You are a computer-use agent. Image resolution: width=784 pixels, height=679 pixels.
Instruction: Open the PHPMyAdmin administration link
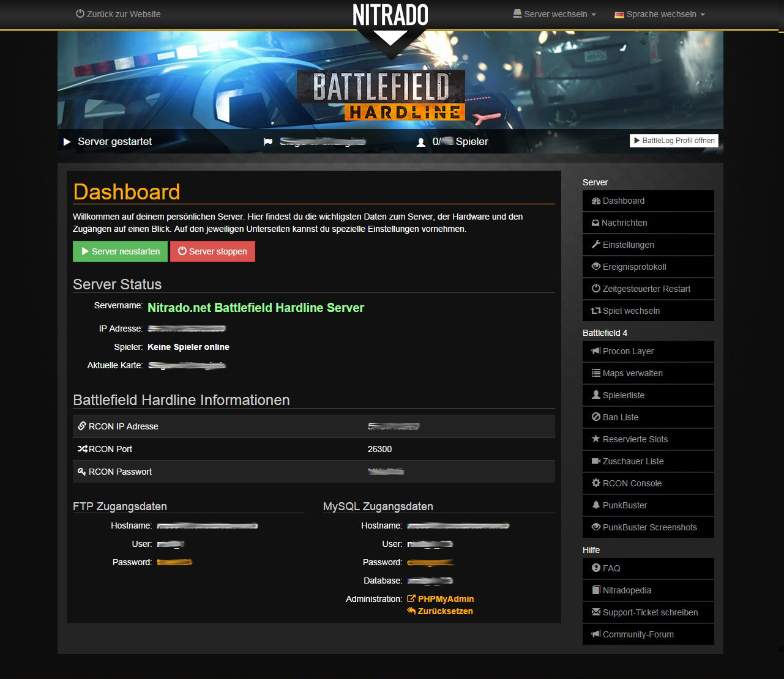[440, 599]
